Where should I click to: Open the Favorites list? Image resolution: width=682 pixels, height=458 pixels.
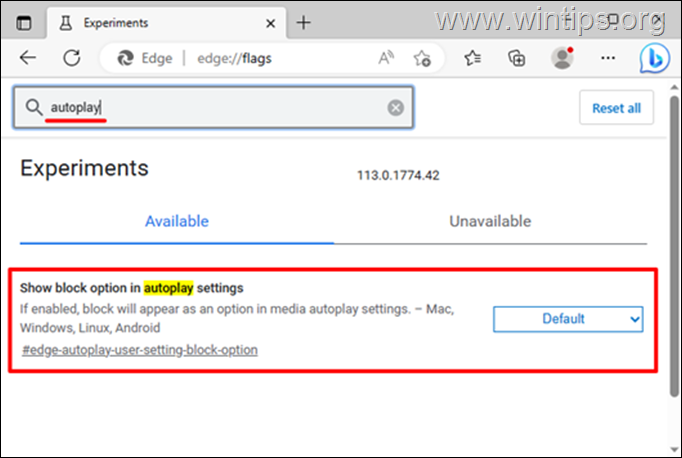(472, 58)
